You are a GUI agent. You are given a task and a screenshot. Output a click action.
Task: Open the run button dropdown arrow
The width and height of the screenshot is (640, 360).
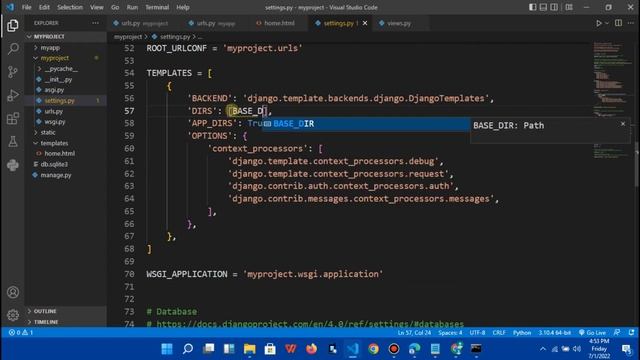[607, 23]
